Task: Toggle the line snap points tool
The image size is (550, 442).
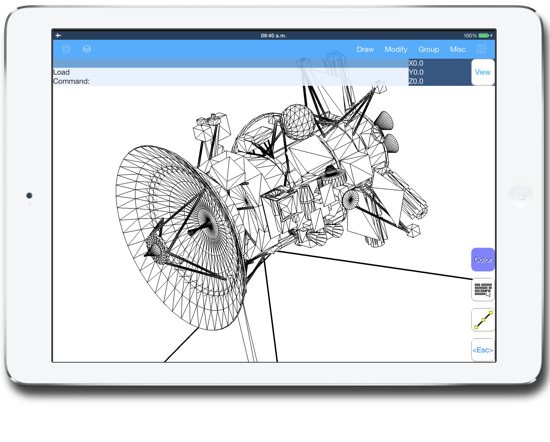Action: pyautogui.click(x=483, y=320)
